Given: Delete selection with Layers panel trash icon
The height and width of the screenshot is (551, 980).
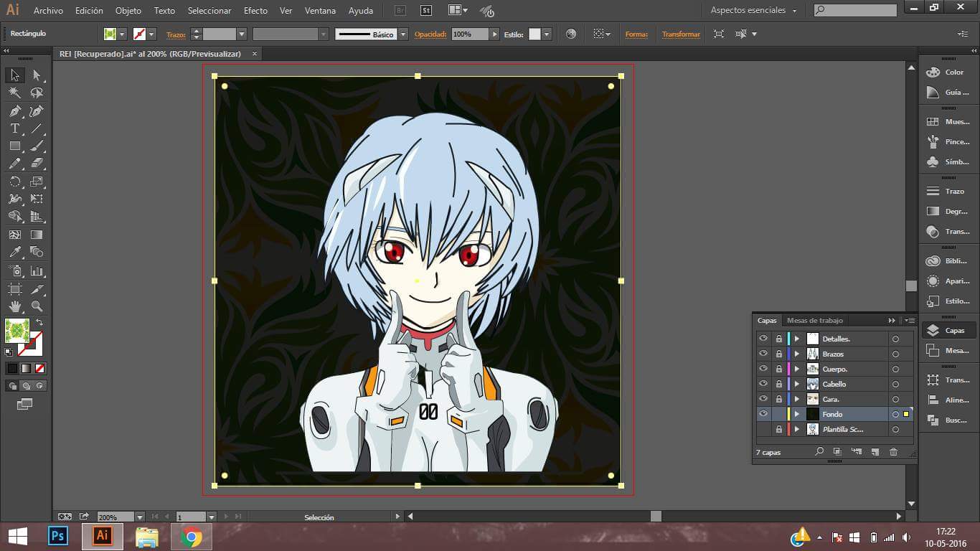Looking at the screenshot, I should (893, 452).
